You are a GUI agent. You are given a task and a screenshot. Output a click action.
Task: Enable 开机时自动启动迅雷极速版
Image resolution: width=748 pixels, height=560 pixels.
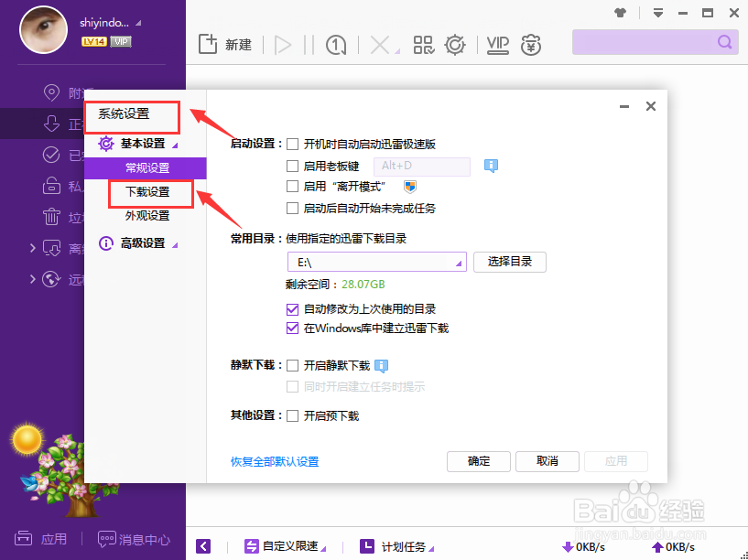292,144
